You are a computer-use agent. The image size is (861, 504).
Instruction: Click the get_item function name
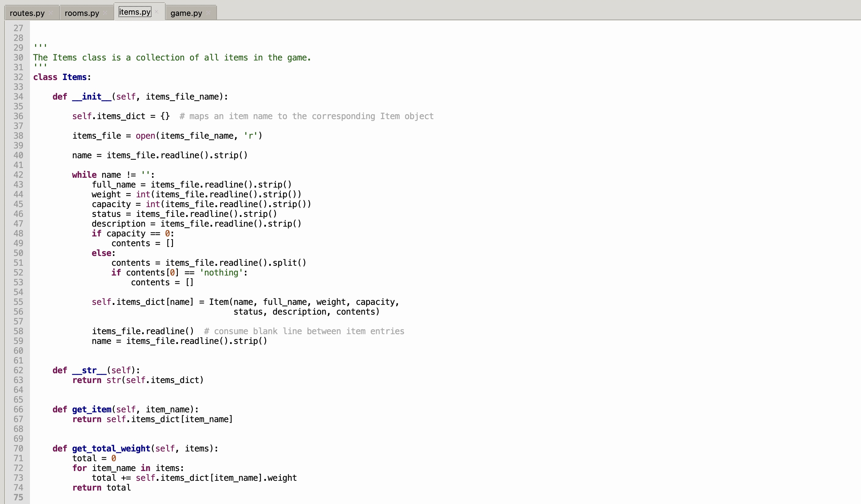pos(91,409)
